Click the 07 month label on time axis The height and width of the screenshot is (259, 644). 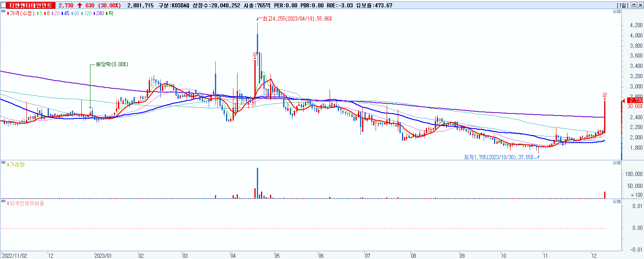tap(367, 255)
